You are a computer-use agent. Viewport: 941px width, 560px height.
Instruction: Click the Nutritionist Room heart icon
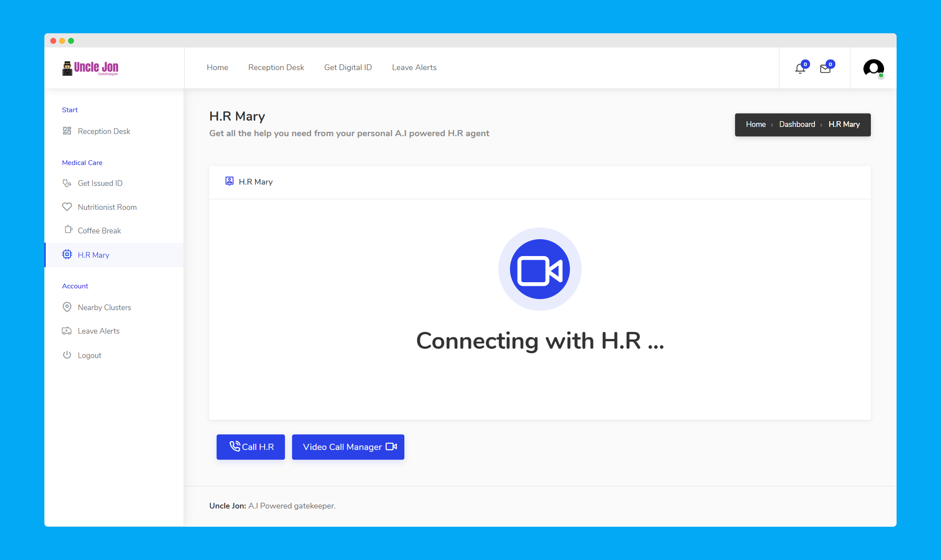coord(67,207)
